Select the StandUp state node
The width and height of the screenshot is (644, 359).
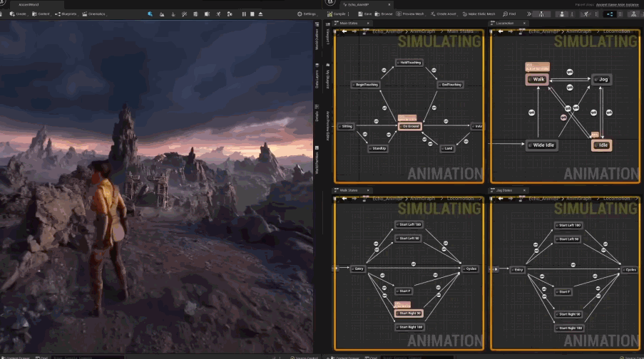[x=378, y=149]
